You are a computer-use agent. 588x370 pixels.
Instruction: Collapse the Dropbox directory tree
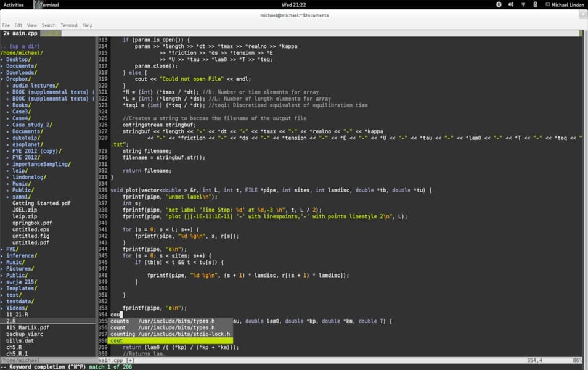pos(18,78)
